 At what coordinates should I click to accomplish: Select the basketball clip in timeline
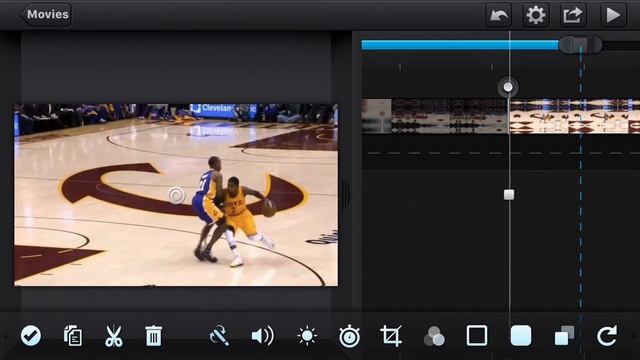tap(575, 116)
